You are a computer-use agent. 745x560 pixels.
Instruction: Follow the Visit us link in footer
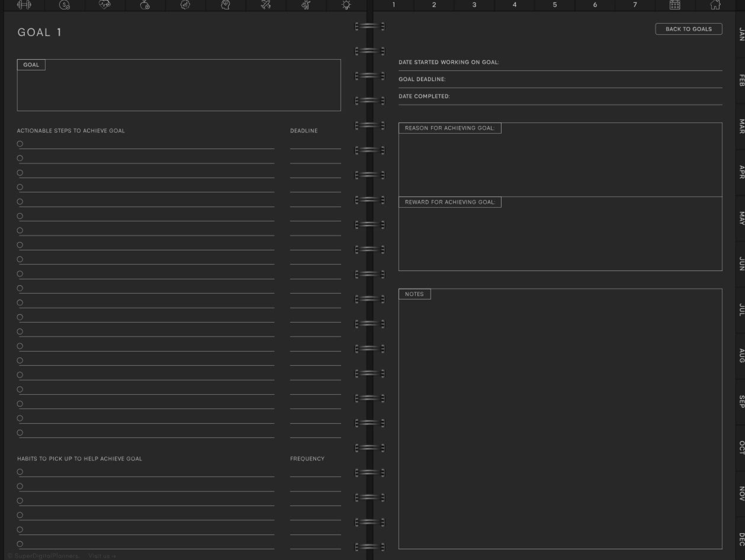(x=102, y=556)
